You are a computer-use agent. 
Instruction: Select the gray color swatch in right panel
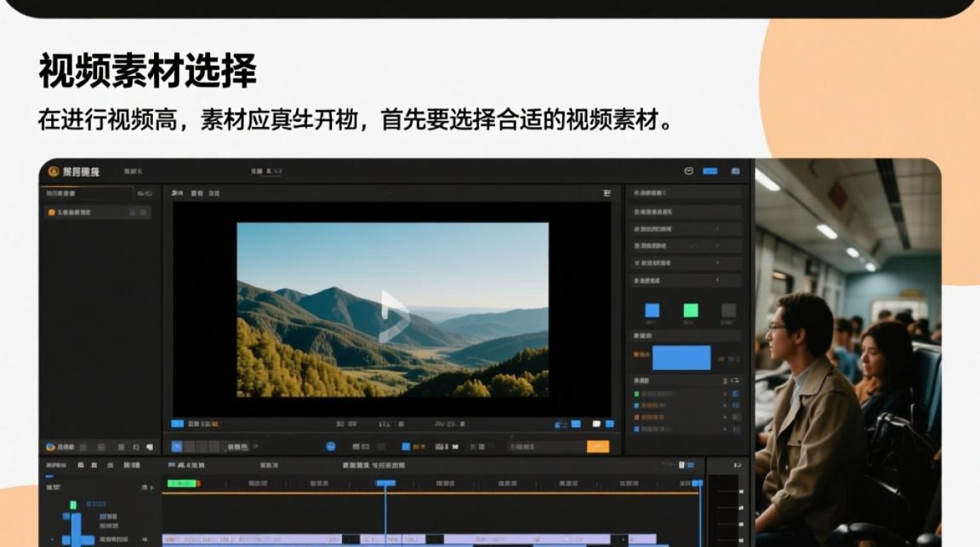(x=728, y=310)
